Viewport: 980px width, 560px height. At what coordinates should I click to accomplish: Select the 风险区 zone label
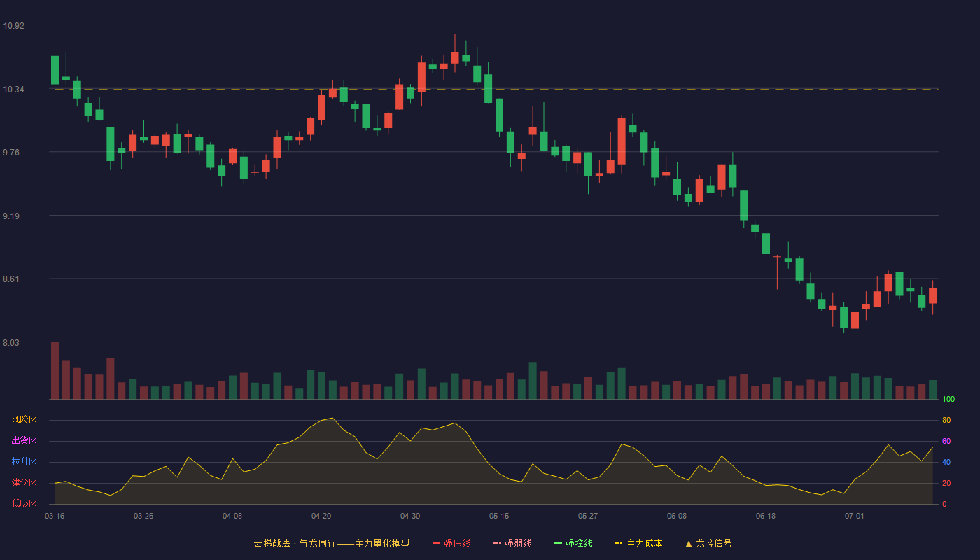tap(24, 420)
